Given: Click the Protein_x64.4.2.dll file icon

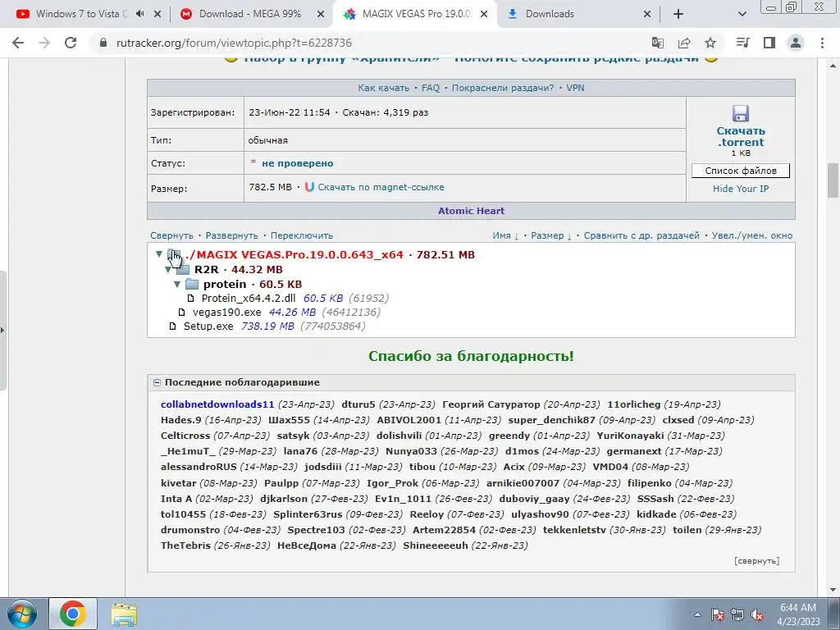Looking at the screenshot, I should [190, 299].
